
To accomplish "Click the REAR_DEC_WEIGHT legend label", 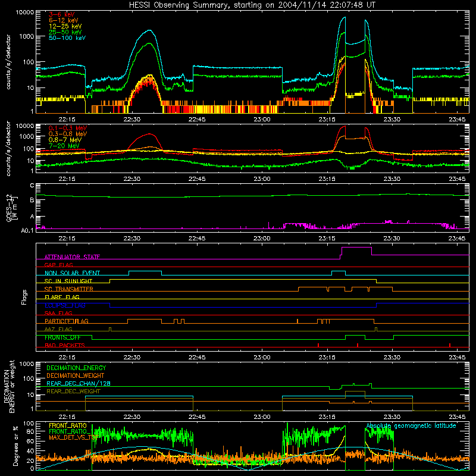I will point(73,392).
